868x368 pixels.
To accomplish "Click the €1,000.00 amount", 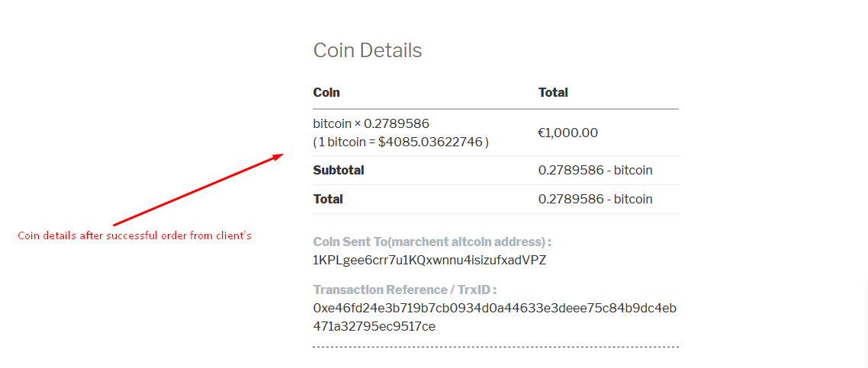I will coord(567,133).
